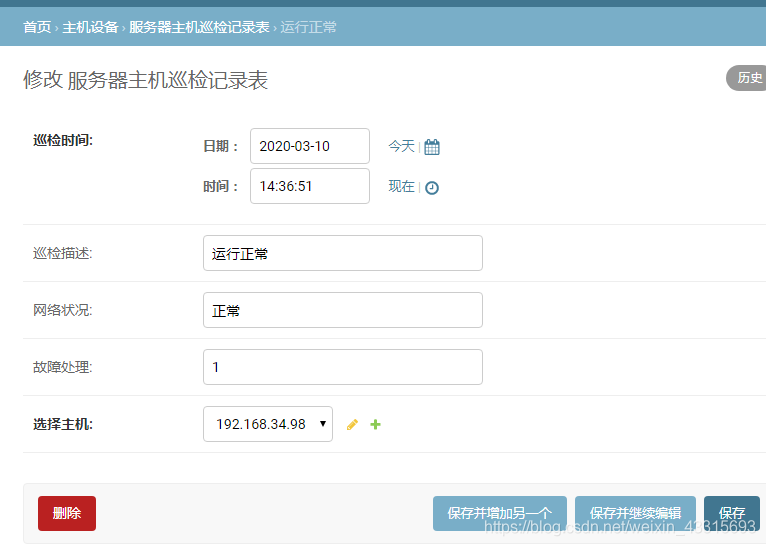
Task: Add another host with green plus
Action: 375,424
